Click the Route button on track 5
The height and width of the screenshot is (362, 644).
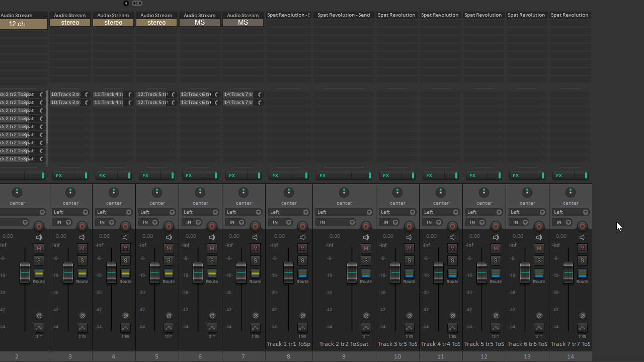click(x=169, y=274)
